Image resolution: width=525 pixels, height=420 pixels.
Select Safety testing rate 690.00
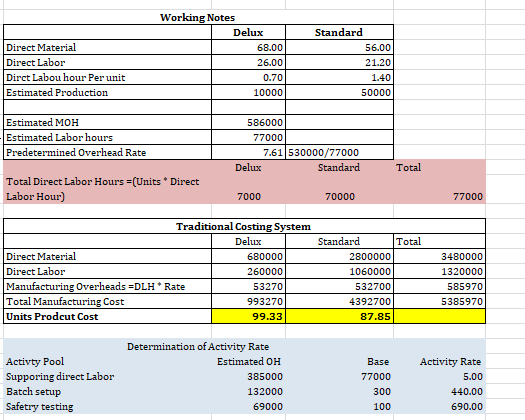[467, 407]
